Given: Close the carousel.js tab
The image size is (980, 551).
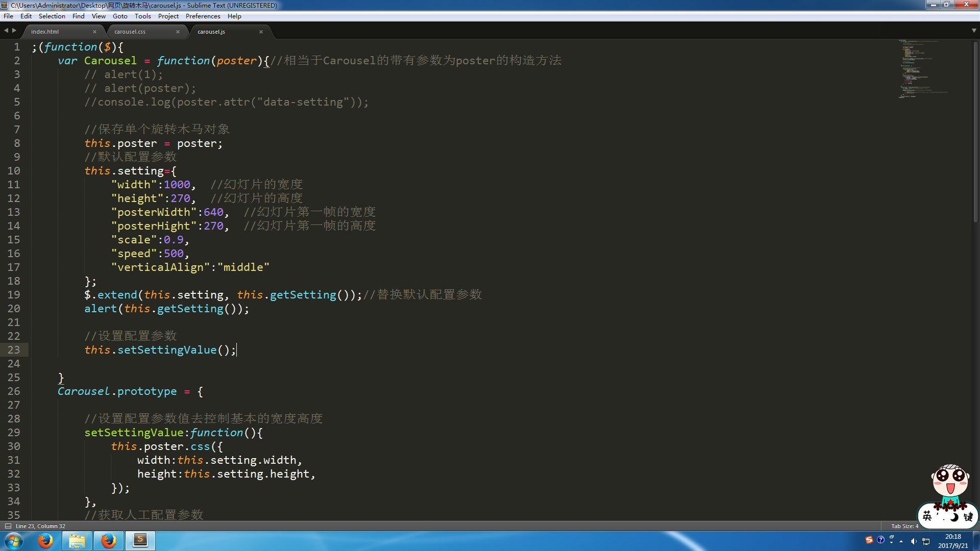Looking at the screenshot, I should (261, 32).
